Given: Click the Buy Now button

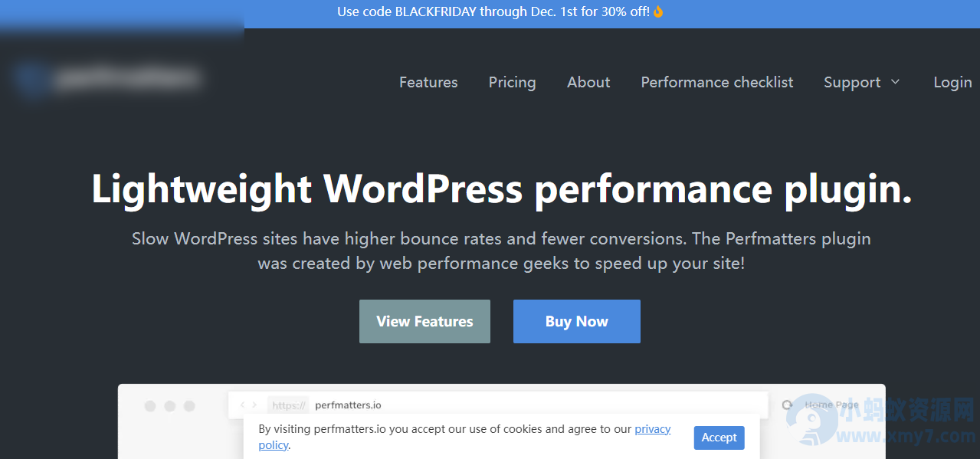Looking at the screenshot, I should 576,321.
